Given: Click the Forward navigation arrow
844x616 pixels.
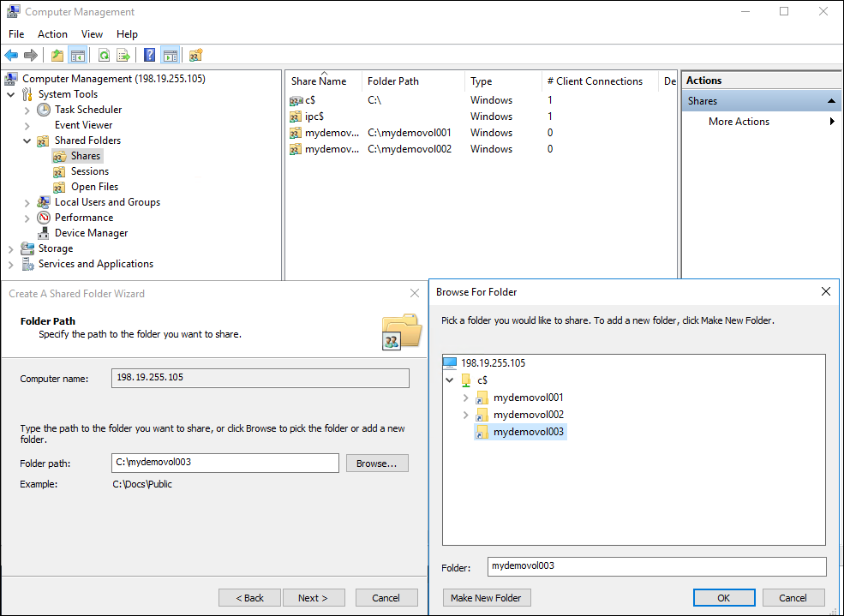Looking at the screenshot, I should [x=31, y=55].
